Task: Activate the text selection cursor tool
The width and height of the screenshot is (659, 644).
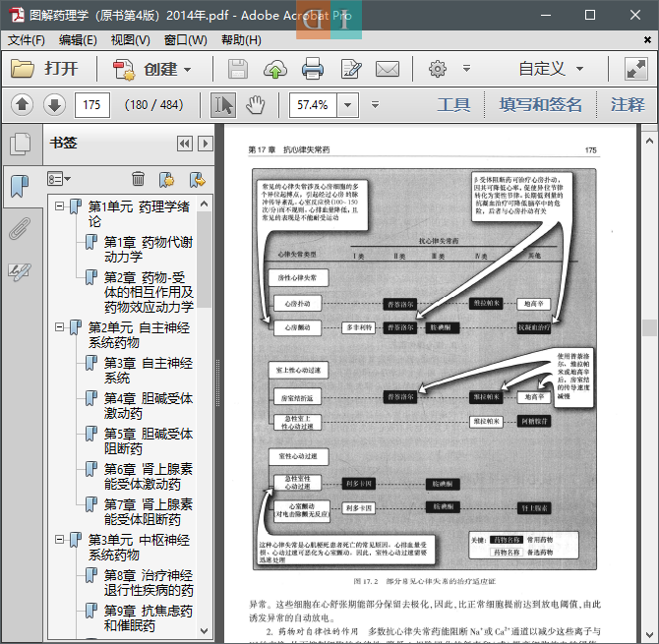Action: pos(223,105)
